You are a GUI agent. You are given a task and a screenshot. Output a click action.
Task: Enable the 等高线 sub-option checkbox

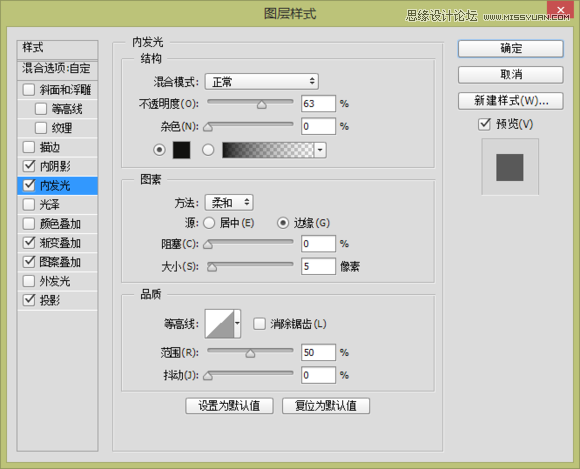click(x=41, y=109)
